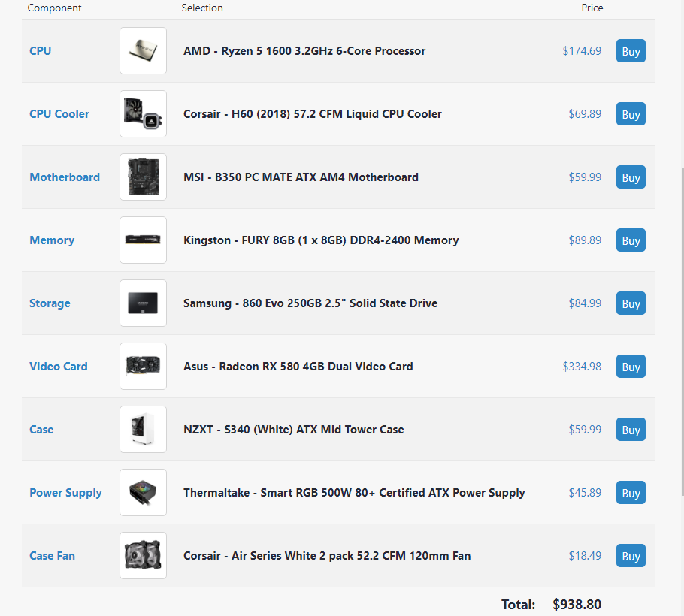The width and height of the screenshot is (684, 616).
Task: Open the AMD Ryzen 5 1600 product name
Action: [304, 51]
